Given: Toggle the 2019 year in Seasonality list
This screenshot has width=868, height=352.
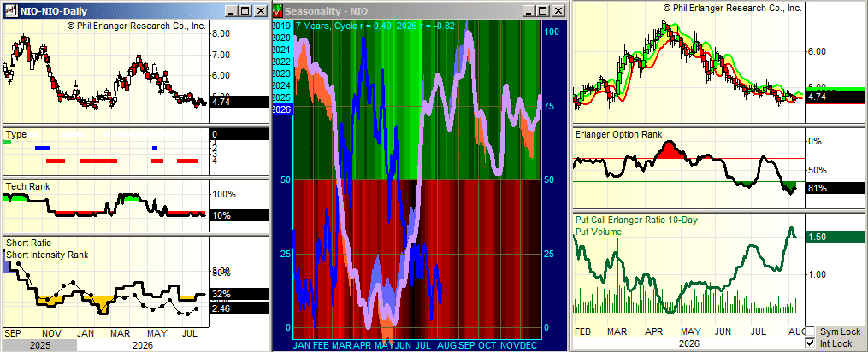Looking at the screenshot, I should [x=281, y=26].
